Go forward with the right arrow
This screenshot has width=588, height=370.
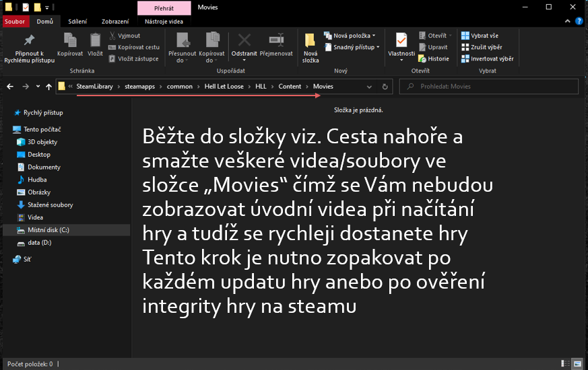pos(26,87)
